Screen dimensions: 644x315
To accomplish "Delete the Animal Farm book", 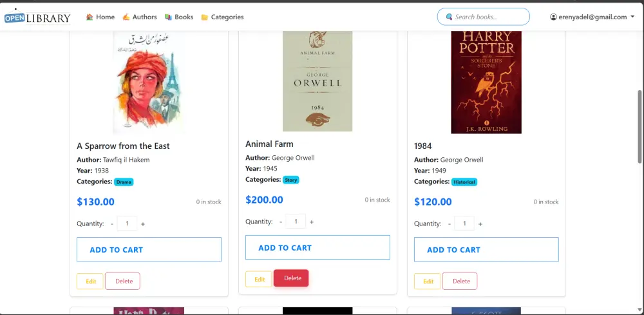I will pyautogui.click(x=291, y=278).
